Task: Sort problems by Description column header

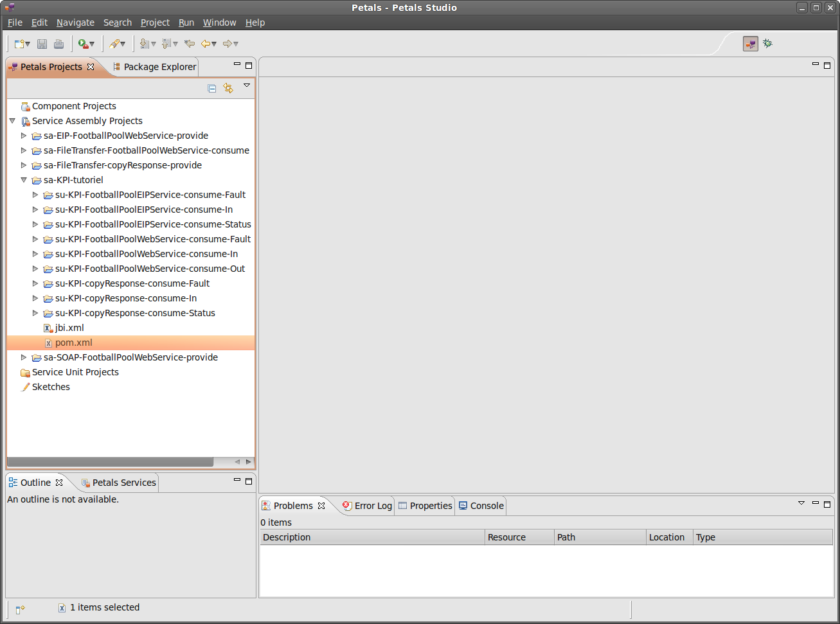Action: (x=371, y=537)
